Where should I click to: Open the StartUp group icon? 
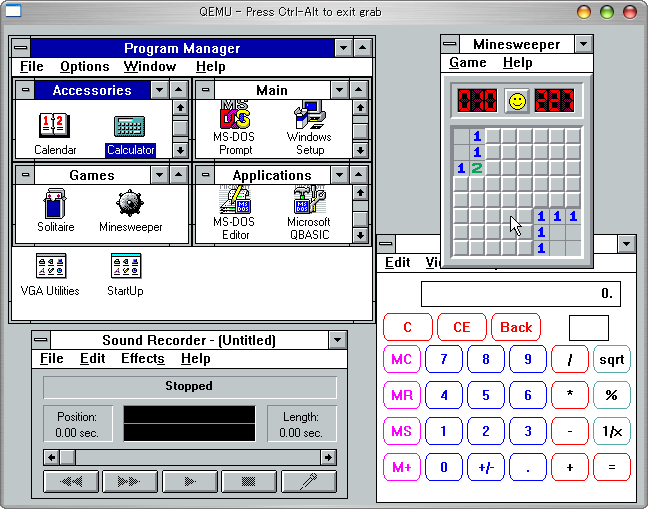coord(125,274)
